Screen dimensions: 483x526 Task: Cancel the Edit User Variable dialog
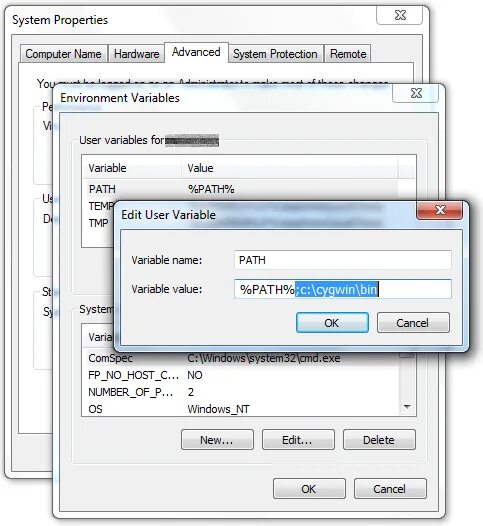pyautogui.click(x=413, y=323)
